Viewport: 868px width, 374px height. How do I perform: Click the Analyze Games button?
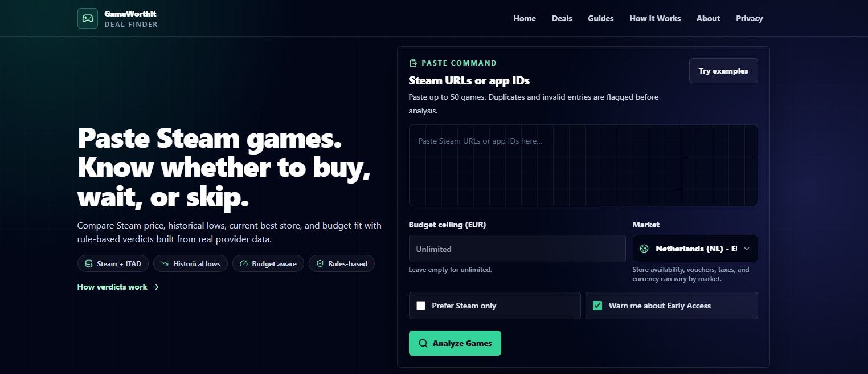455,343
